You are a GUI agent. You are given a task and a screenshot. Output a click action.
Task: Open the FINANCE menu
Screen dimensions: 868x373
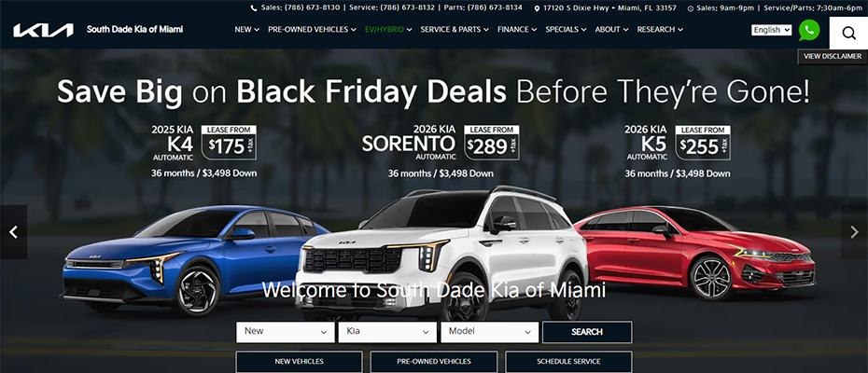coord(517,29)
